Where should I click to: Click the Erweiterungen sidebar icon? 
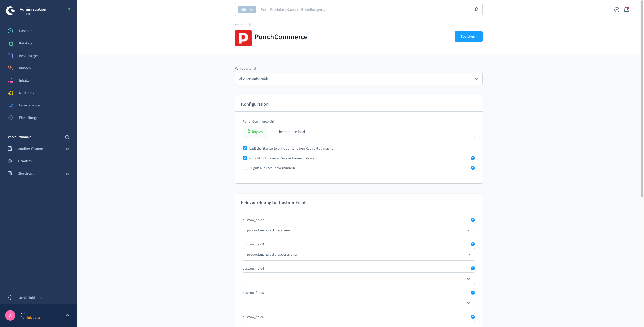[x=11, y=105]
